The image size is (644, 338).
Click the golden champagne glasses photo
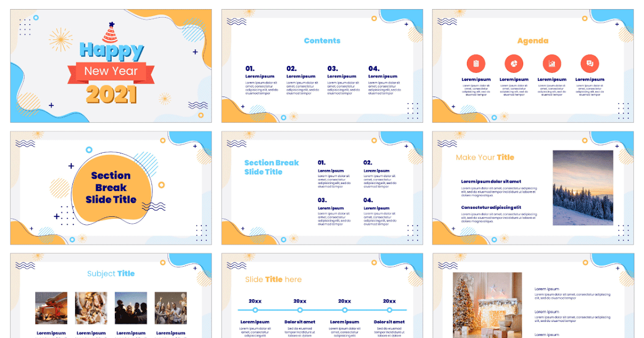tap(91, 308)
